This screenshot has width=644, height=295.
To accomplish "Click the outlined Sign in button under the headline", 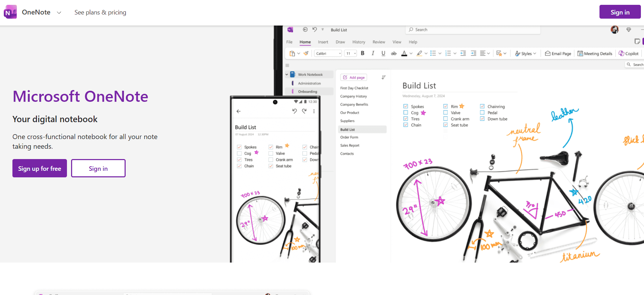I will (98, 168).
